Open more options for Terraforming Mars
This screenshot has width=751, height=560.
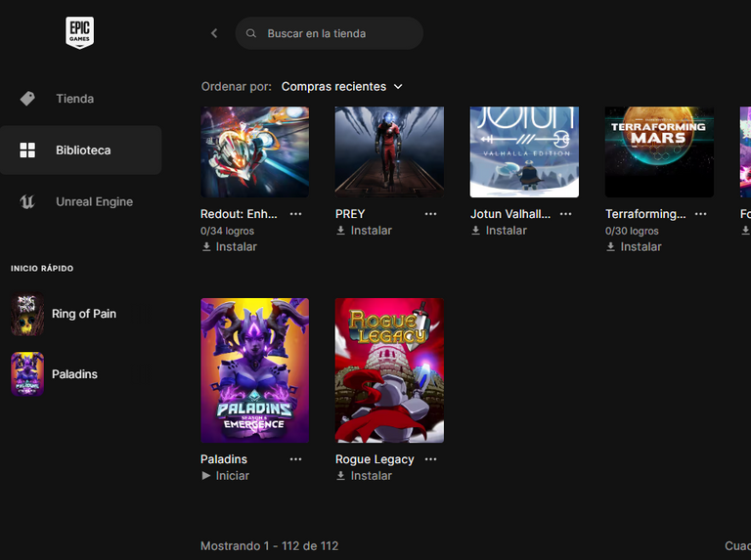[701, 214]
